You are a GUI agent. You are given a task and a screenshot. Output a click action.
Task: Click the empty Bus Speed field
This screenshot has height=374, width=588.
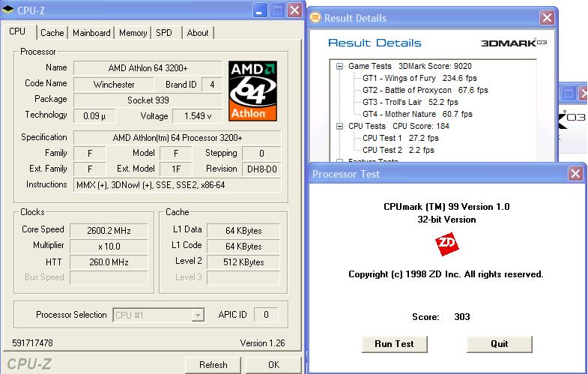click(x=109, y=278)
